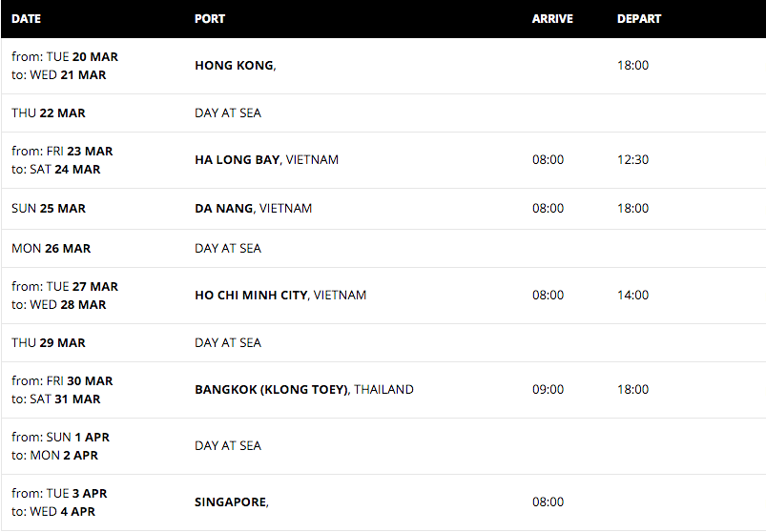Viewport: 766px width, 532px height.
Task: Select the HONG KONG port name
Action: tap(236, 66)
